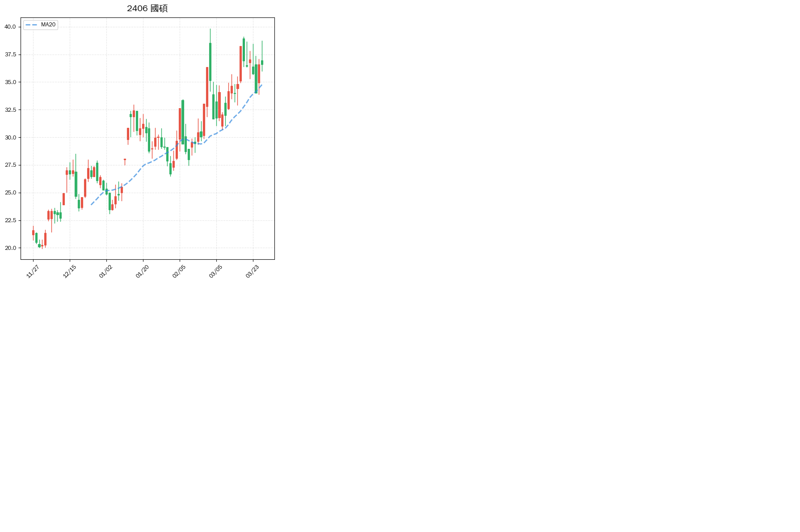Select the 37.5 y-axis price label
The width and height of the screenshot is (800, 532).
coord(10,55)
